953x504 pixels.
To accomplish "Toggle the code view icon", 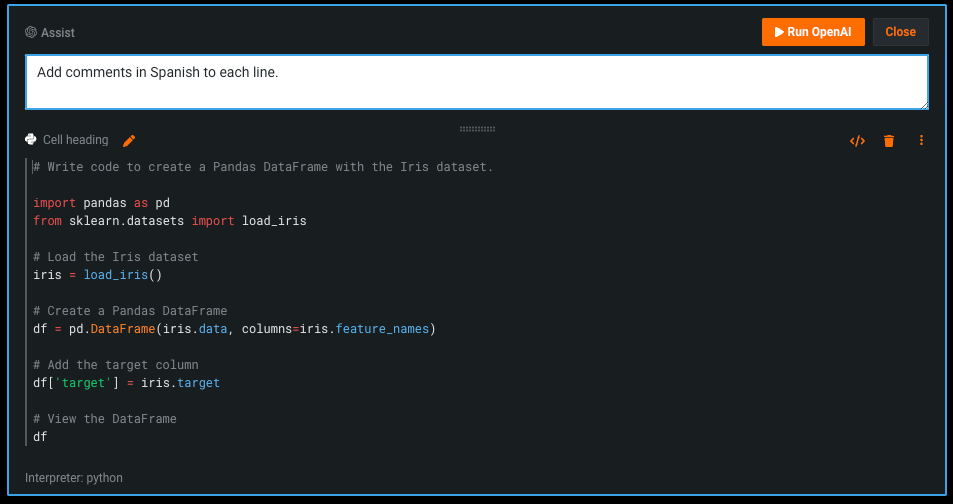I will pos(857,141).
